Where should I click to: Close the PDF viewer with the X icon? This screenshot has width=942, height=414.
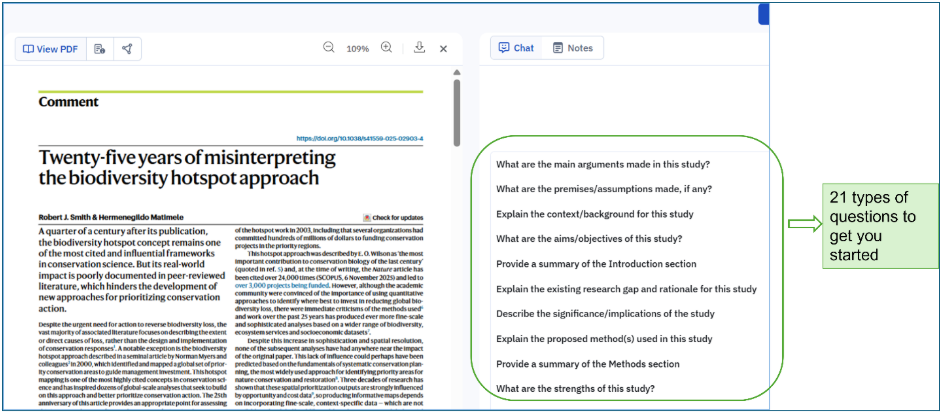pos(443,49)
